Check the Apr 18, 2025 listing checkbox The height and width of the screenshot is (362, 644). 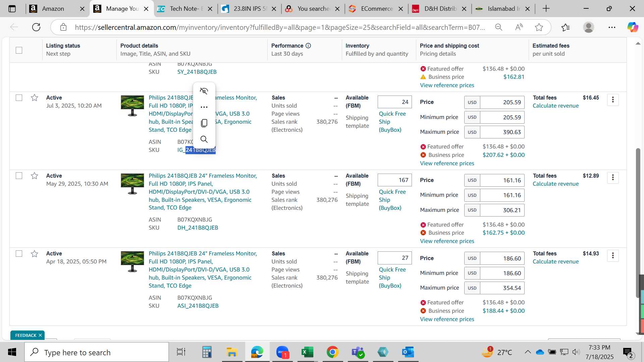(x=19, y=254)
